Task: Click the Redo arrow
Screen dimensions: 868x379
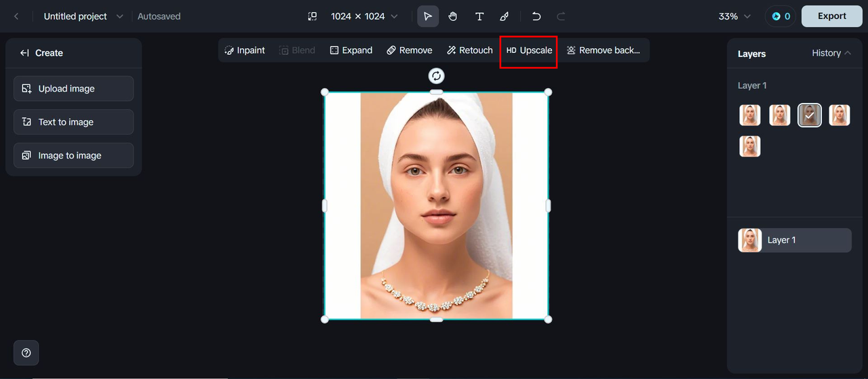Action: (x=561, y=16)
